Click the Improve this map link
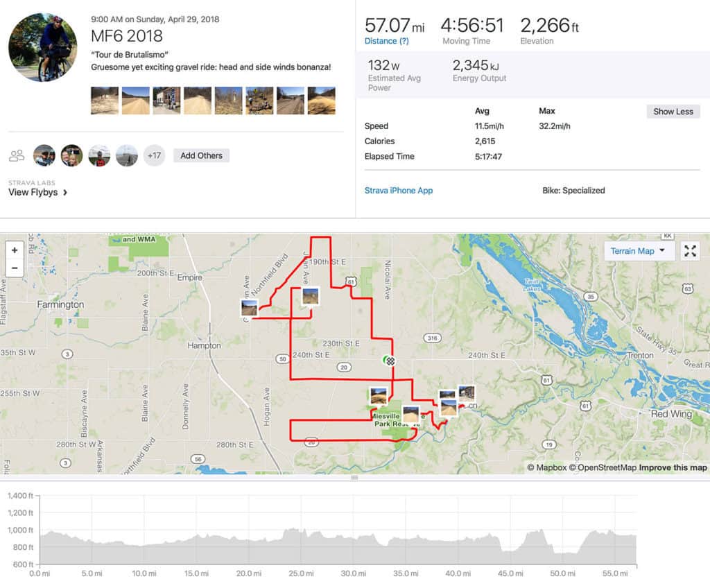 coord(673,467)
